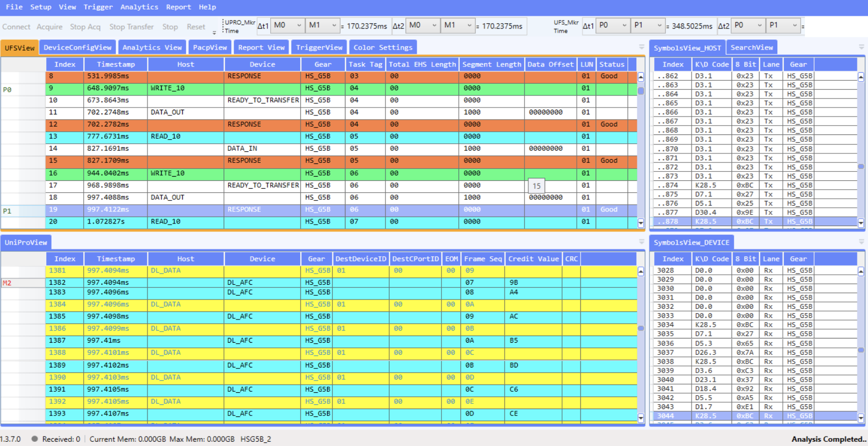Click the UniProView vertical scrollbar thumb
The image size is (868, 446).
click(x=641, y=328)
